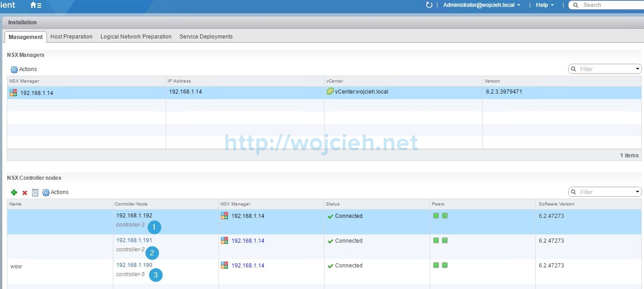This screenshot has height=289, width=644.
Task: Expand Controller nodes filter dropdown arrow
Action: pyautogui.click(x=638, y=192)
